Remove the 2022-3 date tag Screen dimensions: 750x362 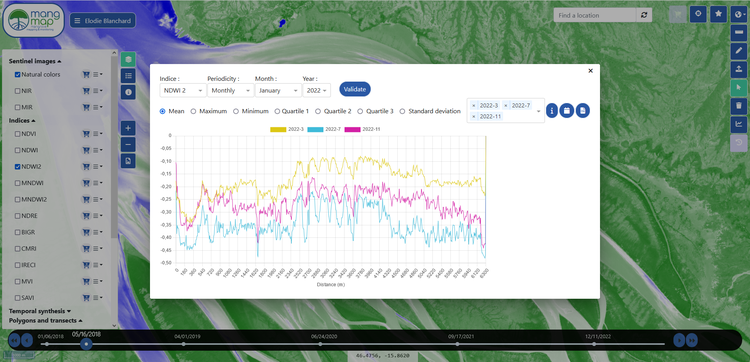[x=474, y=105]
